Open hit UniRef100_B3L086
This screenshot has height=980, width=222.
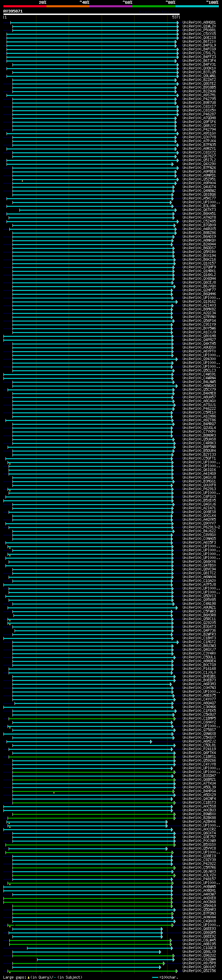(199, 206)
